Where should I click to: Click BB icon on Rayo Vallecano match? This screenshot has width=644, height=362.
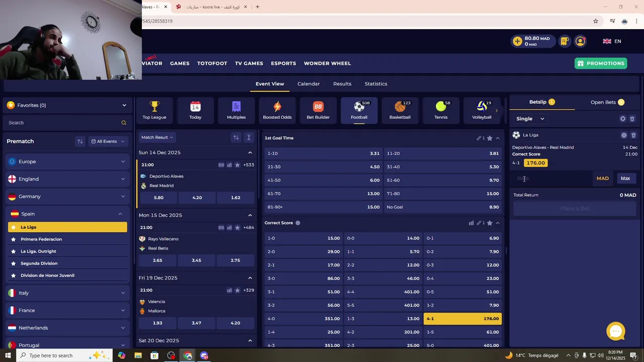221,228
